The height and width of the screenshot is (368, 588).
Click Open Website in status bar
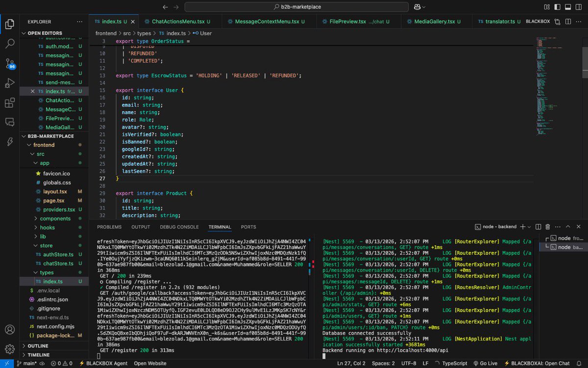150,364
